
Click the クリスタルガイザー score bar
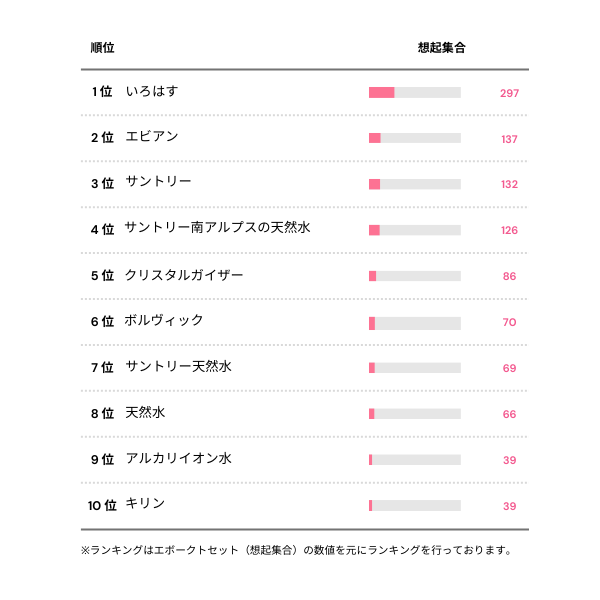point(414,276)
